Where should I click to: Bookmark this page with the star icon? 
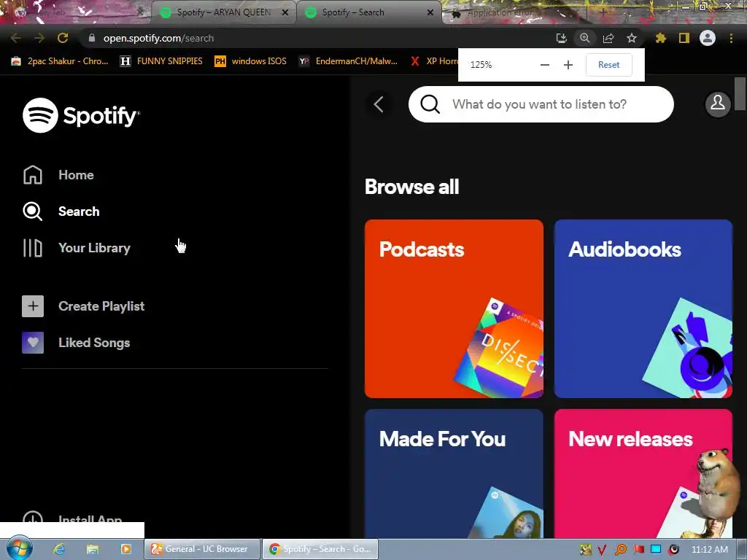(632, 38)
